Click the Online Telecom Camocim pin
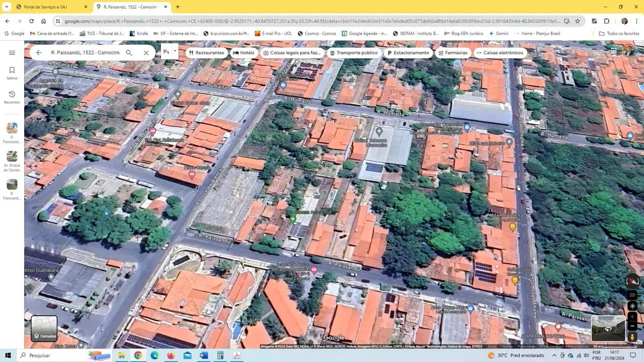The height and width of the screenshot is (362, 644). pos(379,132)
